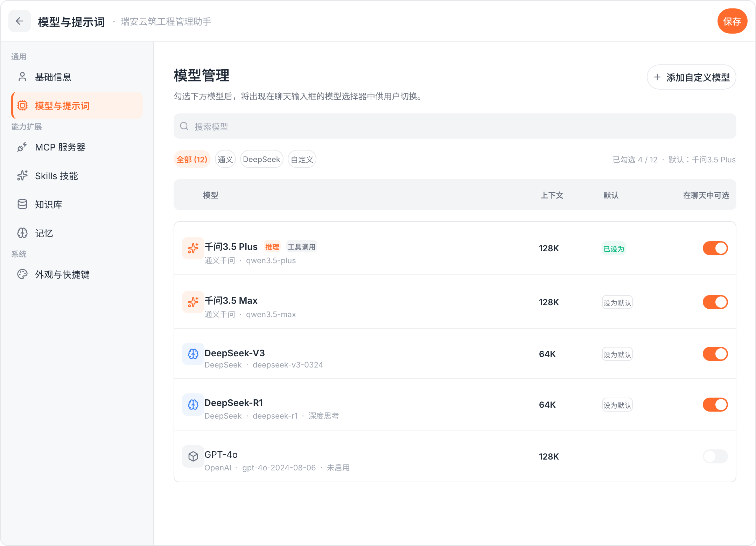Filter models by 自定义

click(302, 159)
